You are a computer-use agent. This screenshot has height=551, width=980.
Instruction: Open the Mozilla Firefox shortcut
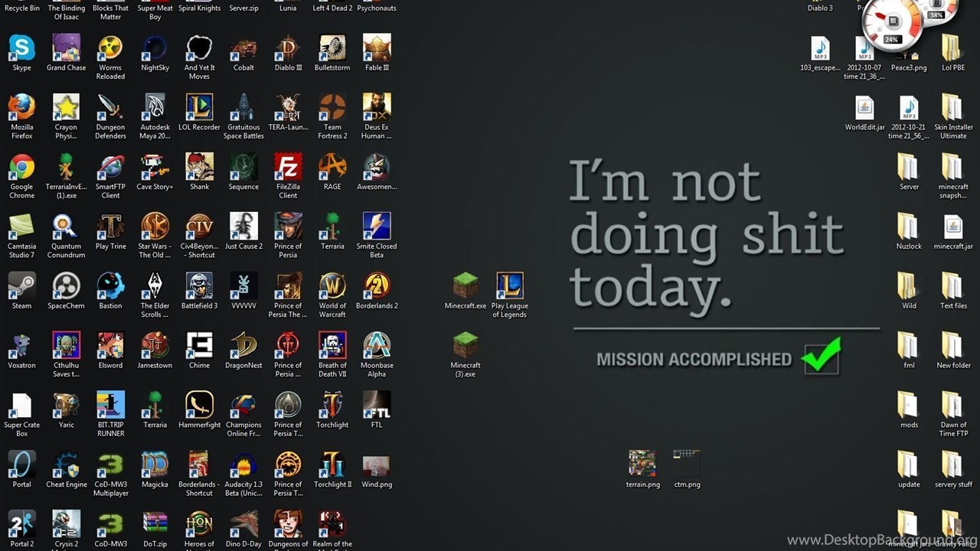click(x=21, y=108)
